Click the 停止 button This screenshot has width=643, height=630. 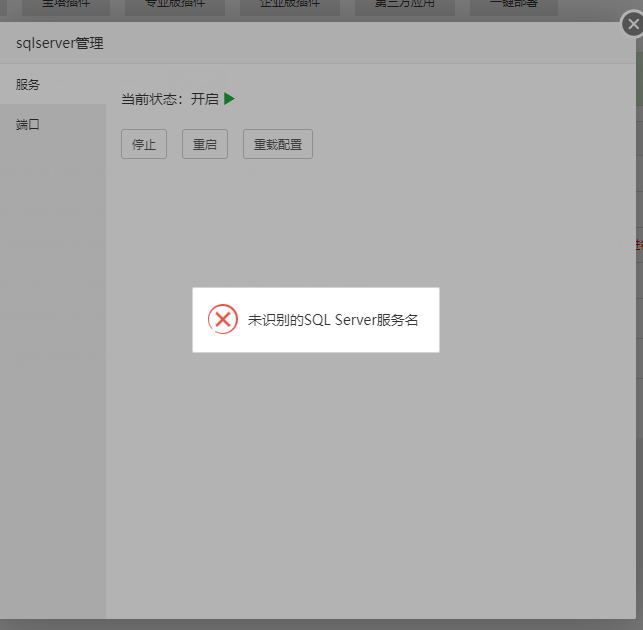(x=144, y=144)
